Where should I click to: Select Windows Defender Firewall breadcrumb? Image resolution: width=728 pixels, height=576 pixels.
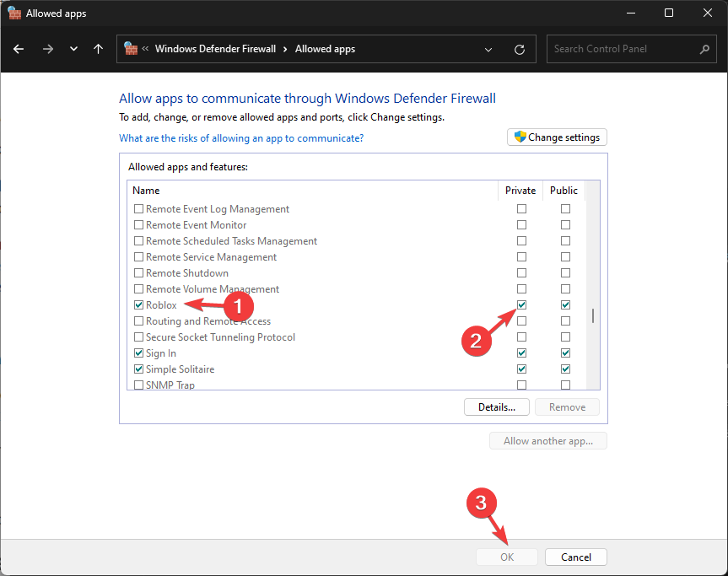tap(215, 49)
